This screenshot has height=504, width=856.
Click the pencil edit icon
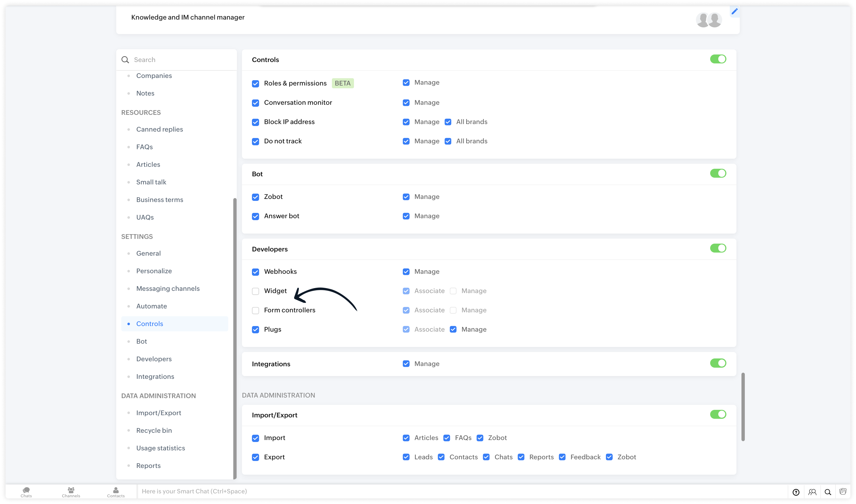pos(734,11)
